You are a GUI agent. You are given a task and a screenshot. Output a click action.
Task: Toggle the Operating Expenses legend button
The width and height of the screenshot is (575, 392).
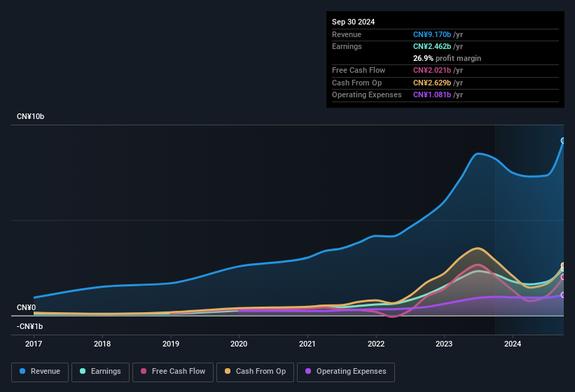click(346, 372)
